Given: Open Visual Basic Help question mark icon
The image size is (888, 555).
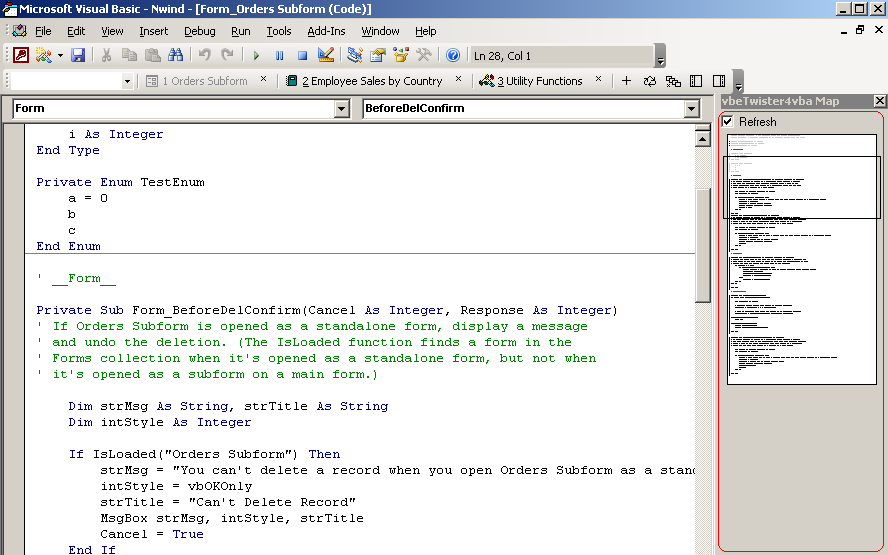Looking at the screenshot, I should (452, 55).
